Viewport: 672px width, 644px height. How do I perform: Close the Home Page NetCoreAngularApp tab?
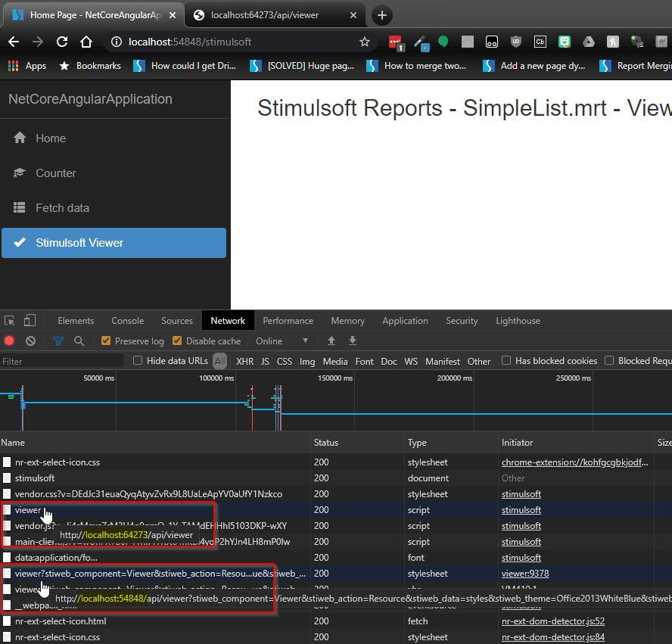[173, 15]
